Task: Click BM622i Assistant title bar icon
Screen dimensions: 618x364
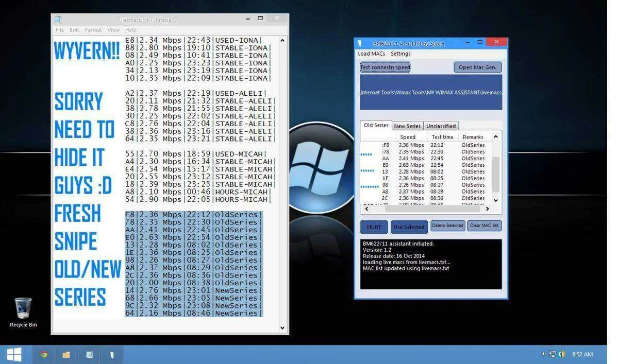Action: click(x=359, y=43)
